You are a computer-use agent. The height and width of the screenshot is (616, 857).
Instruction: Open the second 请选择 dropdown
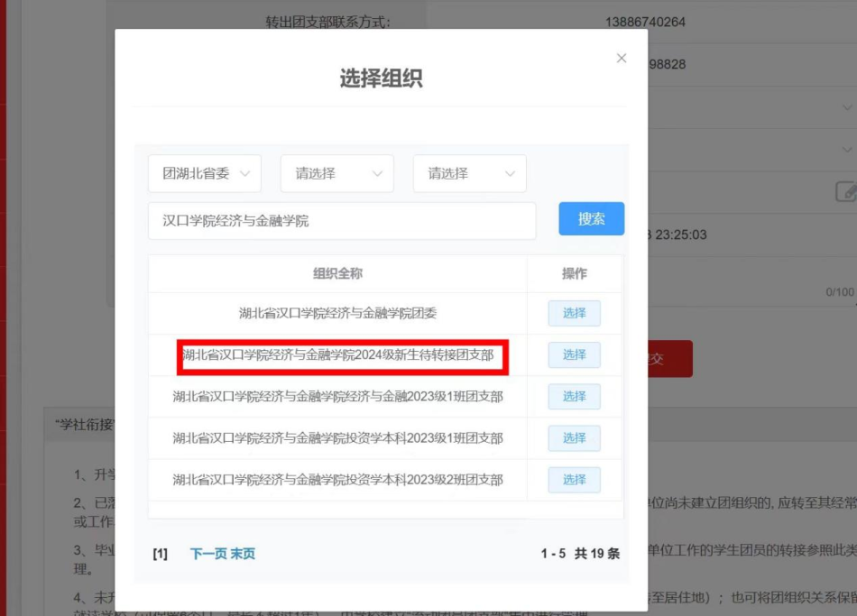(x=469, y=173)
